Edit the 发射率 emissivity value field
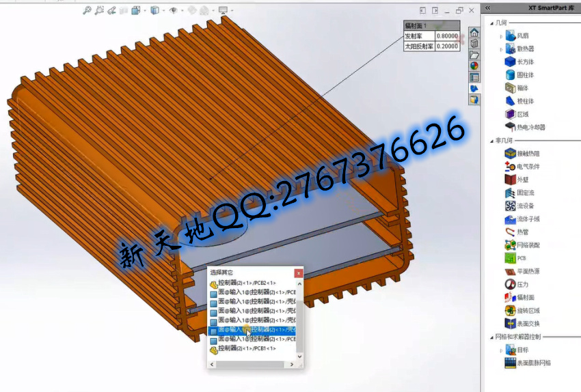The image size is (581, 392). click(447, 36)
